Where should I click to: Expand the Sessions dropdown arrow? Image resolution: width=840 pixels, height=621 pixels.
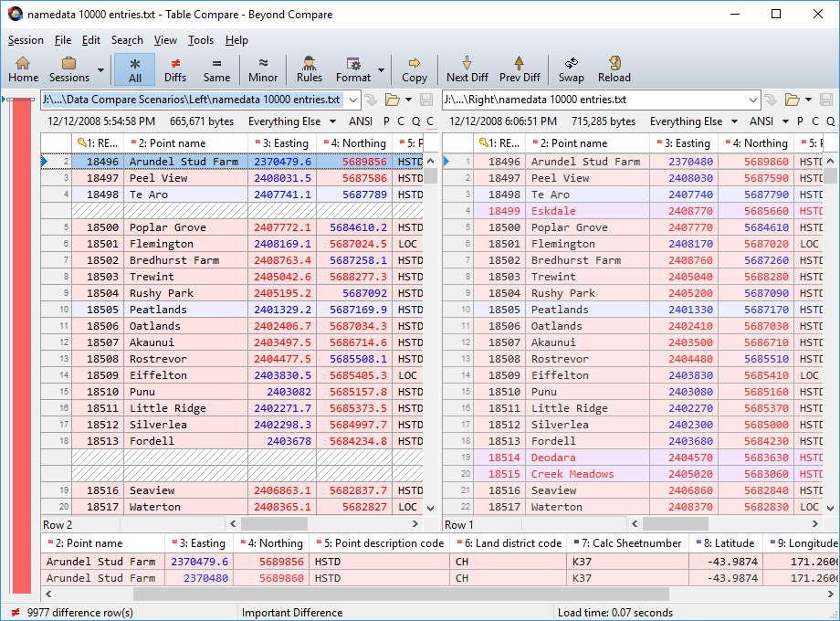click(x=100, y=69)
